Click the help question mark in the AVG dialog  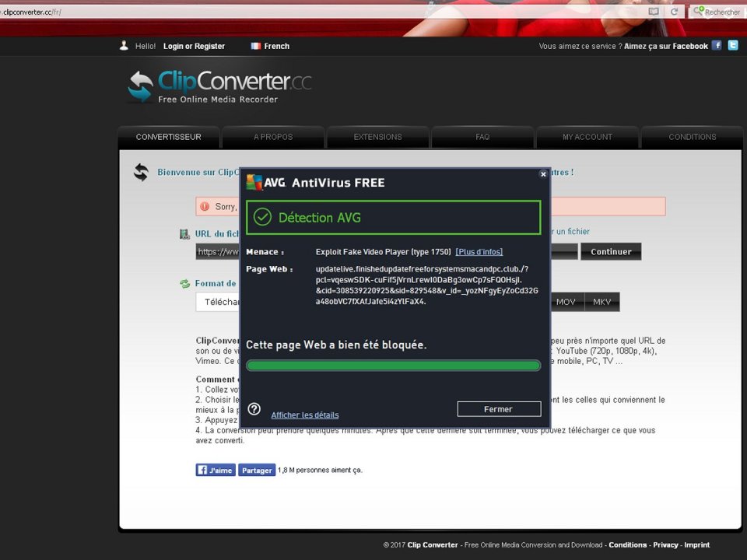(254, 408)
